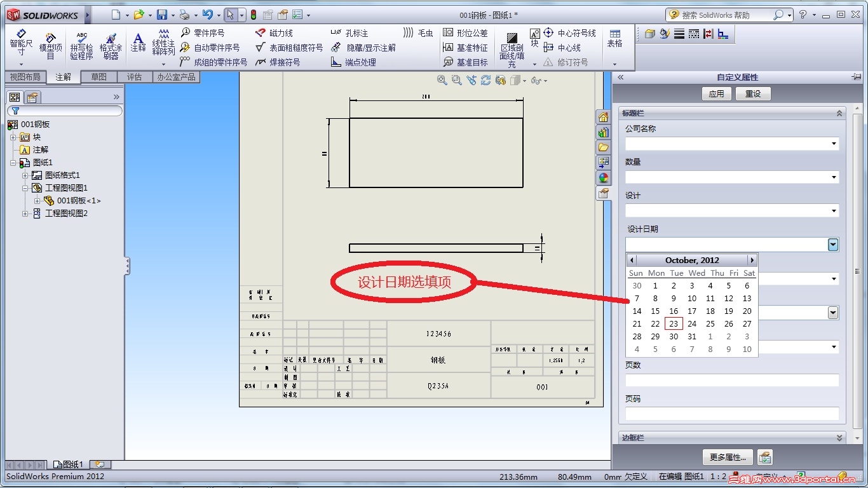Click the Rebuild traffic light icon
The height and width of the screenshot is (488, 868).
pyautogui.click(x=254, y=15)
